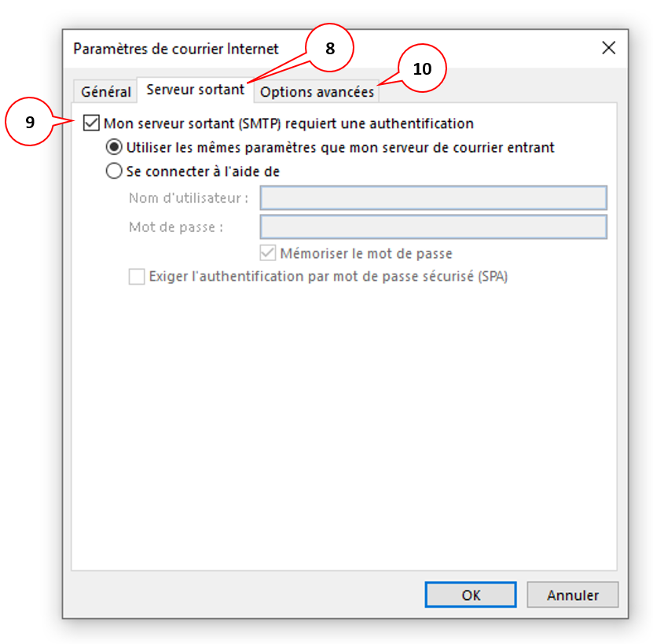Screen dimensions: 653x644
Task: Click the 'Mot de passe' text box
Action: coord(432,227)
